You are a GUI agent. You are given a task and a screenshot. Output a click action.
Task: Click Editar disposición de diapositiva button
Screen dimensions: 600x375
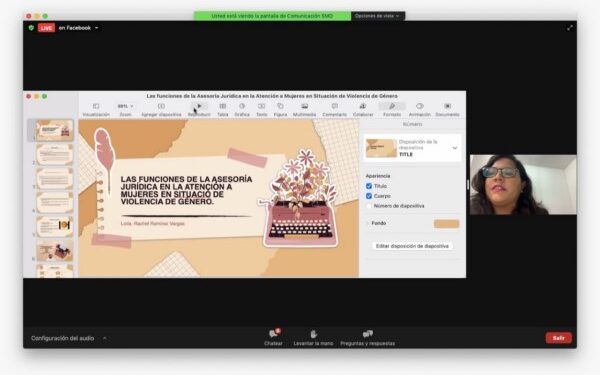tap(412, 246)
